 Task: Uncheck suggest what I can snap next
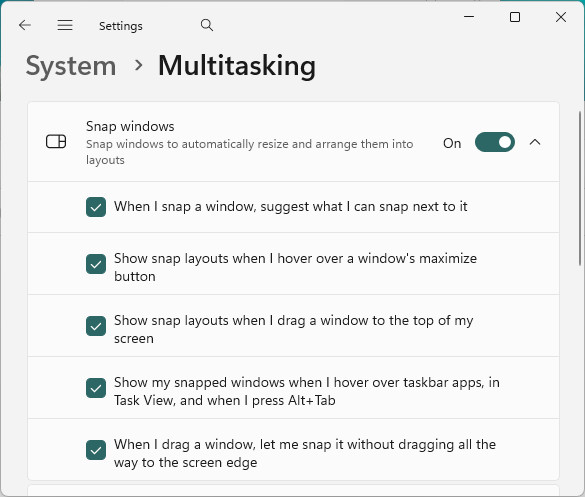pos(96,207)
